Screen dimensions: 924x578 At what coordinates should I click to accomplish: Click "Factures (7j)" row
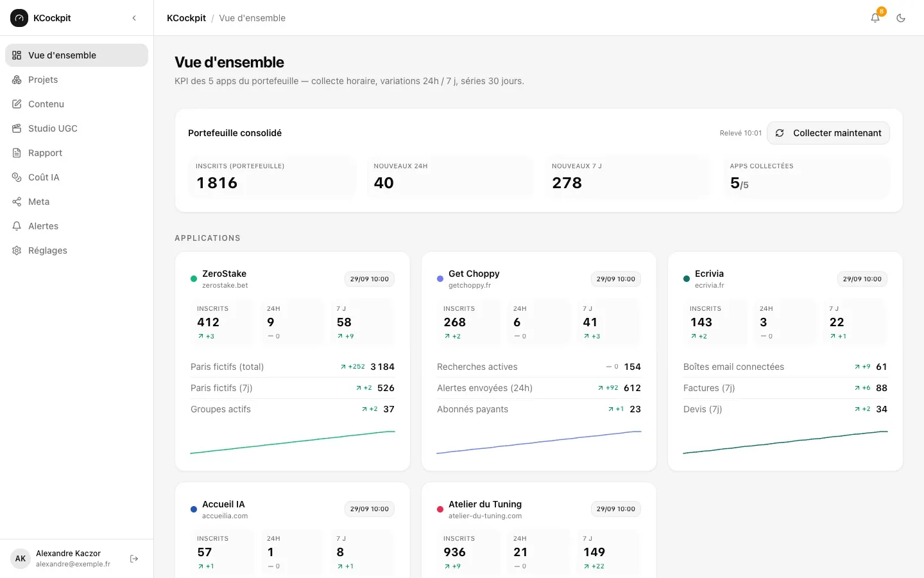[x=785, y=388]
